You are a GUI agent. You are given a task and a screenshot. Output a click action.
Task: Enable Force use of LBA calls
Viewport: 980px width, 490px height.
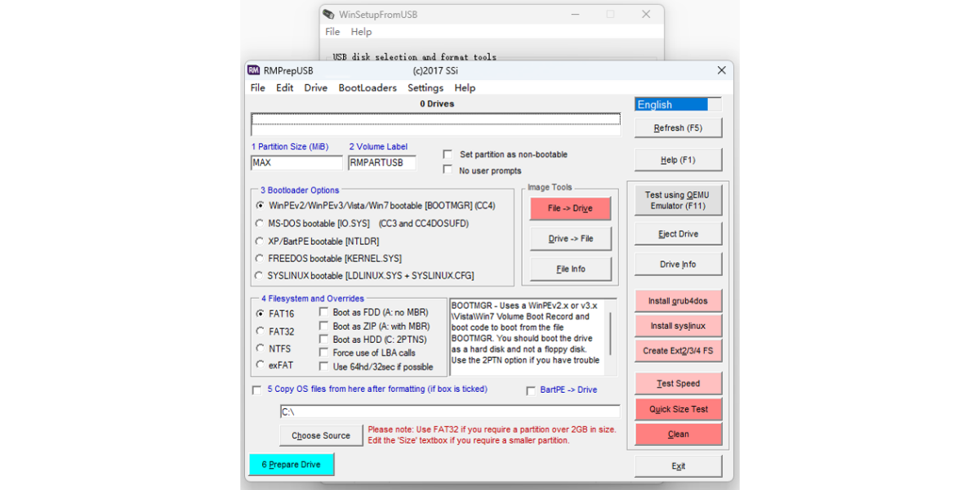click(x=323, y=353)
